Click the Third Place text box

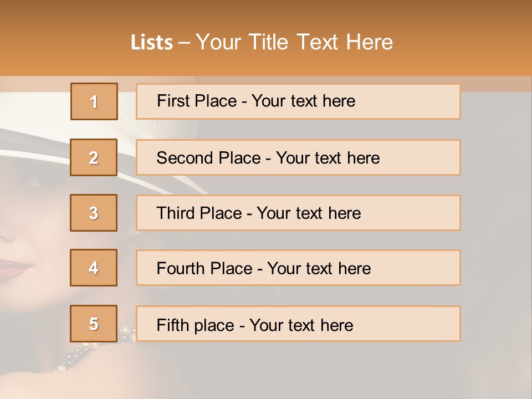pyautogui.click(x=298, y=213)
